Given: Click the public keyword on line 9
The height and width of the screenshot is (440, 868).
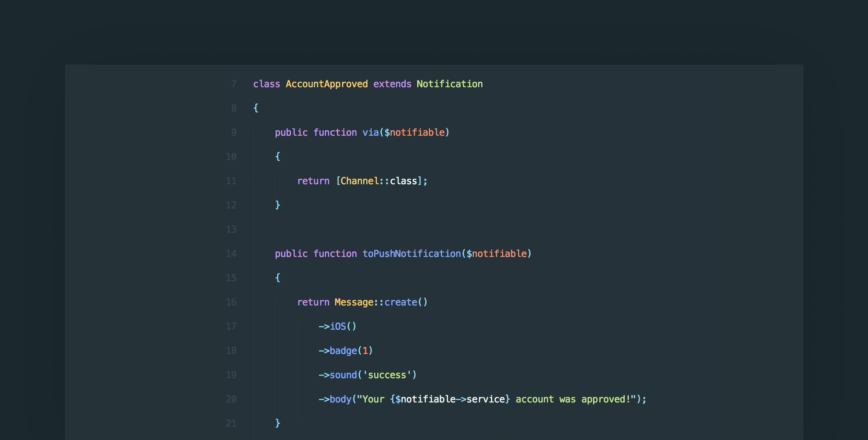Looking at the screenshot, I should pyautogui.click(x=291, y=132).
